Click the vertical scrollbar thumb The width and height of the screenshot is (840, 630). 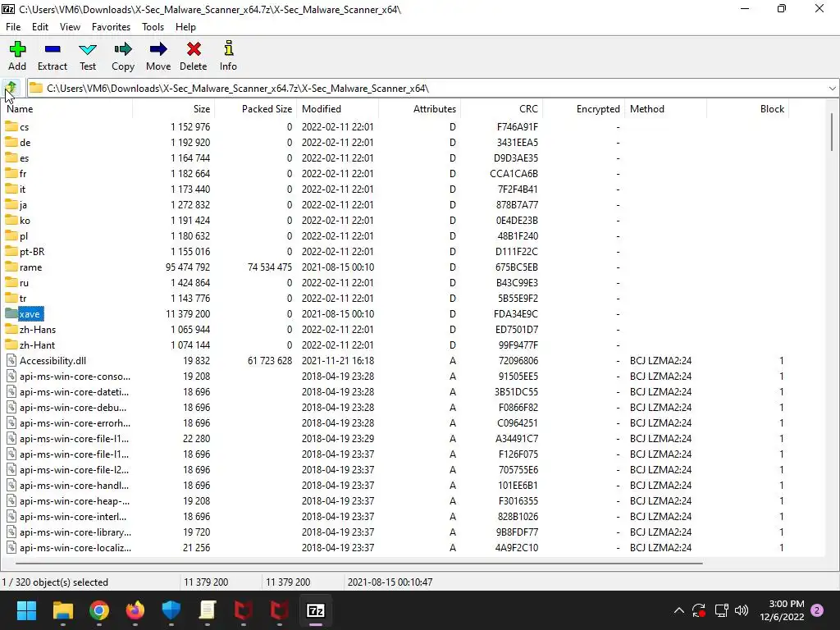[x=832, y=132]
